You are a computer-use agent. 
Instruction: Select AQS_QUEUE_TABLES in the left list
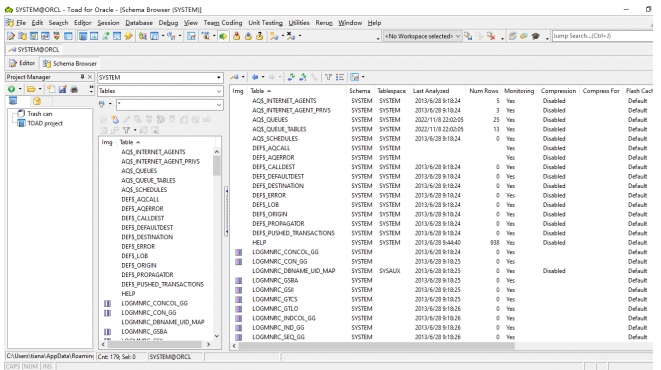point(148,180)
